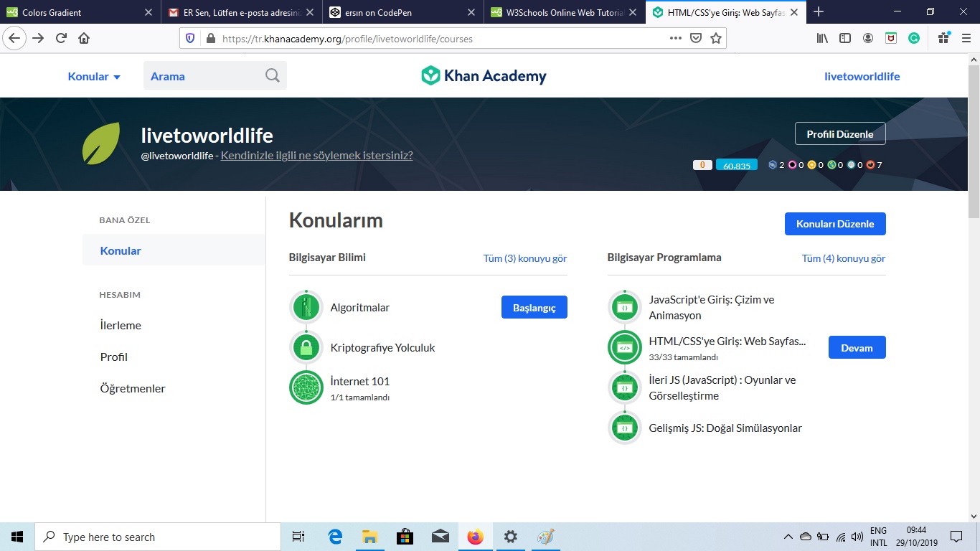Viewport: 980px width, 551px height.
Task: Click the Firefox taskbar icon
Action: click(x=475, y=537)
